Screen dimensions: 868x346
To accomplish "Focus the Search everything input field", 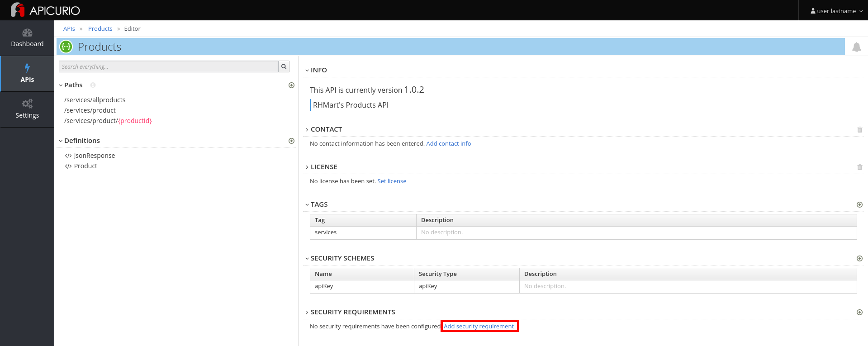I will click(x=168, y=66).
